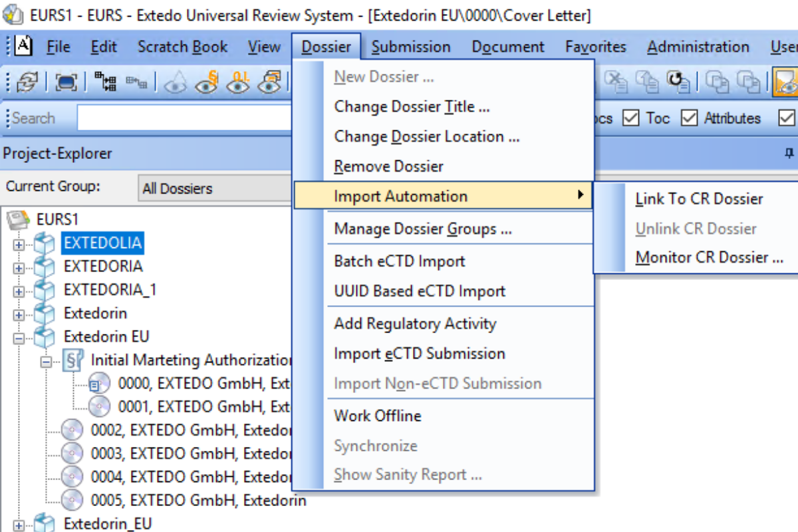
Task: Open the Favorites menu
Action: (596, 47)
